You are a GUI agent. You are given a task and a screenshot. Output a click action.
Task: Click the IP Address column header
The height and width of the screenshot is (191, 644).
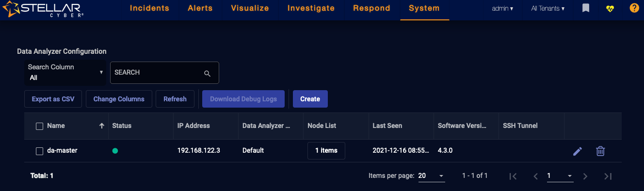[x=193, y=126]
